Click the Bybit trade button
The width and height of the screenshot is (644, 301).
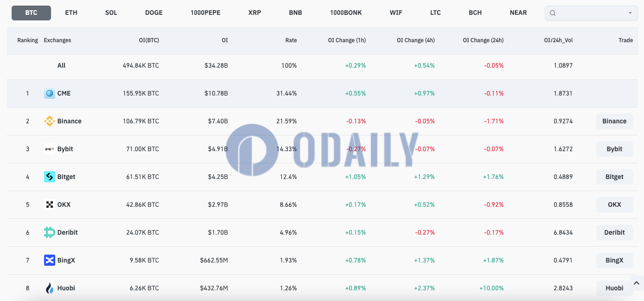614,149
